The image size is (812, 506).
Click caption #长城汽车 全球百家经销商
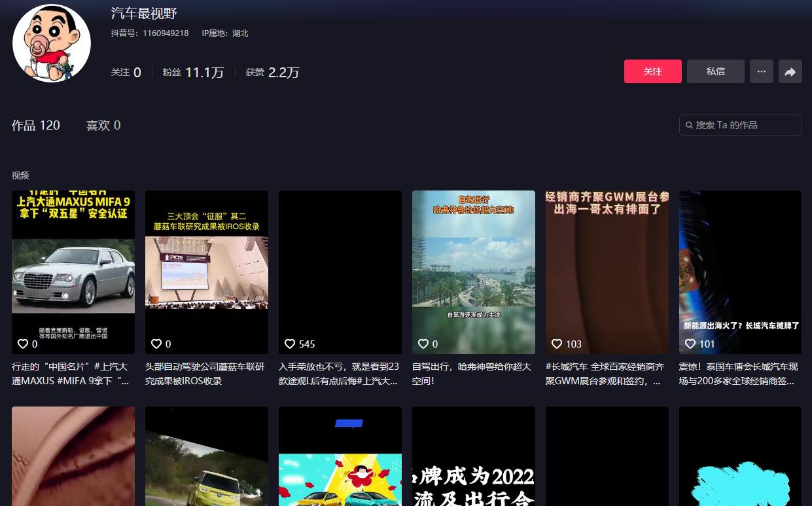pyautogui.click(x=605, y=374)
